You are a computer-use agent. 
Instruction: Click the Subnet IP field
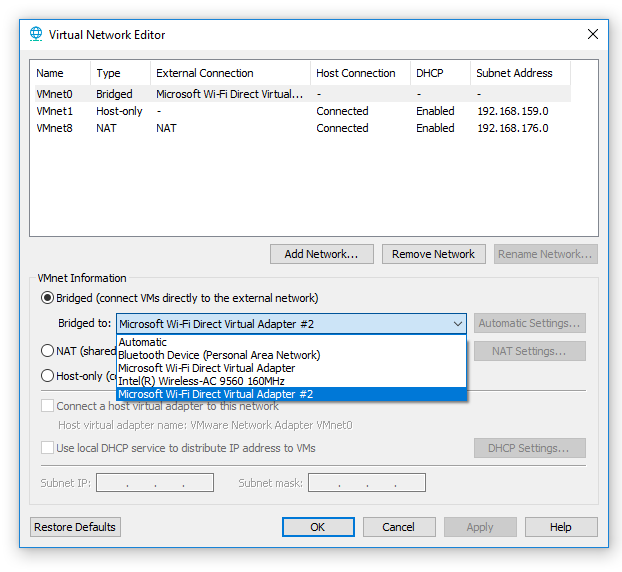[155, 482]
